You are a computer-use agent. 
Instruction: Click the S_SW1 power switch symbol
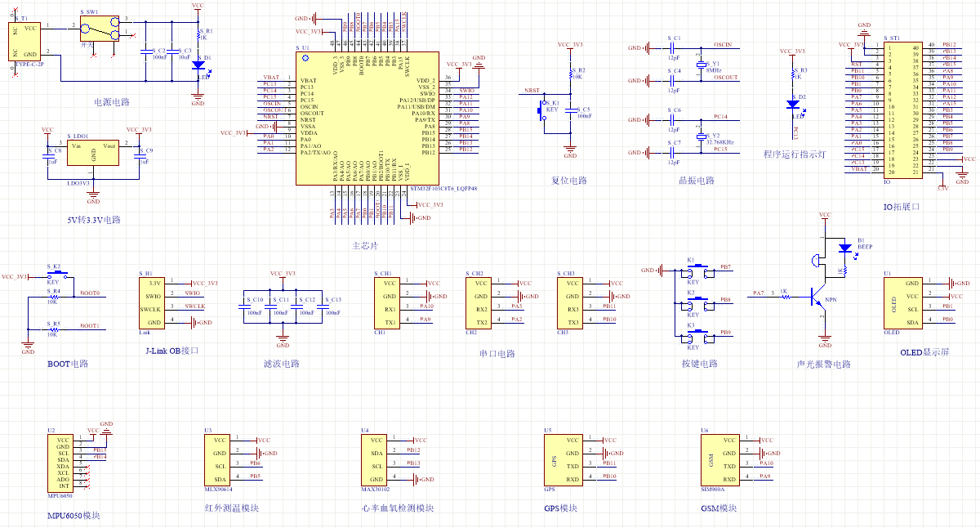point(100,28)
